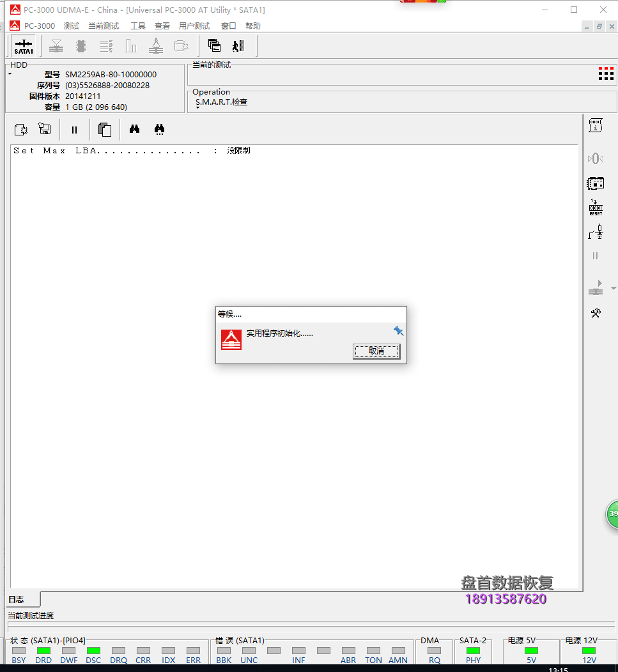Click the 12V power label
This screenshot has width=618, height=672.
(x=589, y=661)
